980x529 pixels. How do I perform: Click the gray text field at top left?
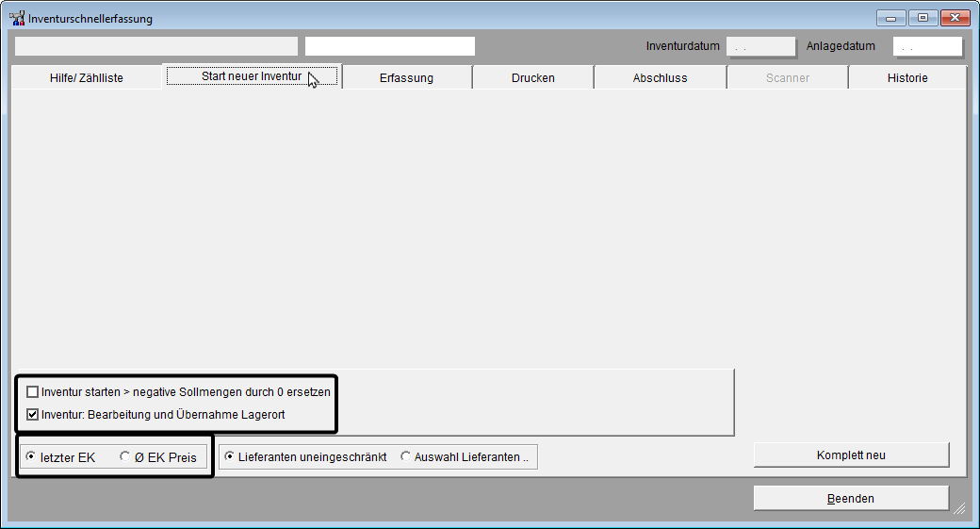pos(156,46)
